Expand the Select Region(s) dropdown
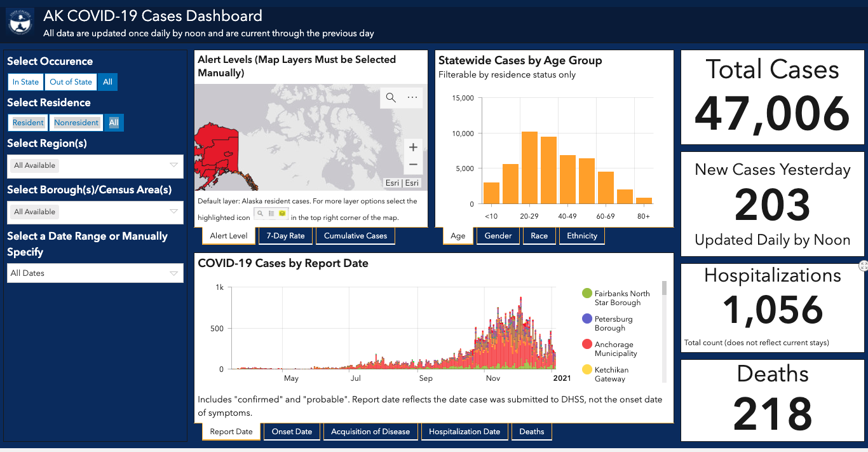The height and width of the screenshot is (452, 868). point(95,166)
